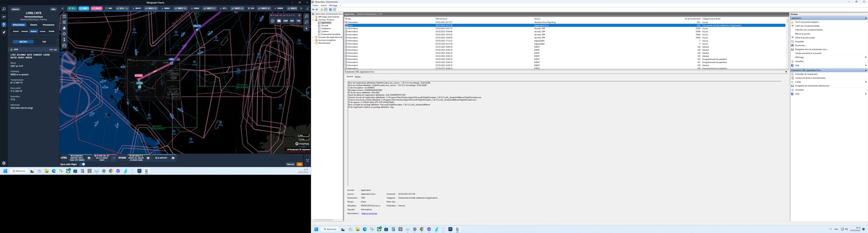This screenshot has width=868, height=233.
Task: Open Affichage menu in Event Viewer menu bar
Action: pyautogui.click(x=333, y=5)
